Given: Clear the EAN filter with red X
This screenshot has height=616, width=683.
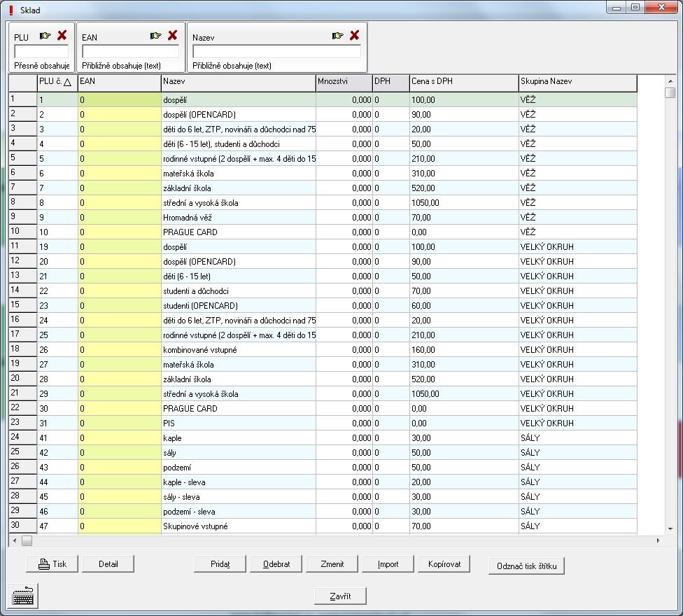Looking at the screenshot, I should (173, 35).
